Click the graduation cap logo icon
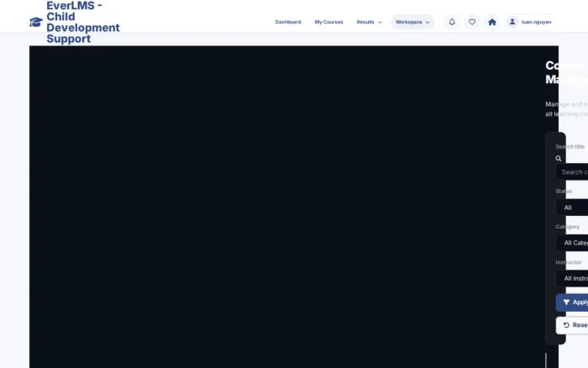The height and width of the screenshot is (368, 588). tap(36, 22)
